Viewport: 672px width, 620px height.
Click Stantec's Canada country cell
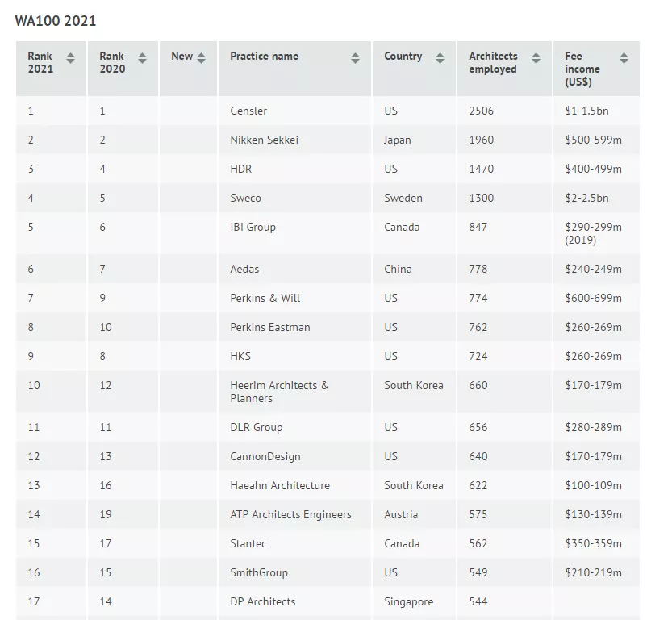415,543
